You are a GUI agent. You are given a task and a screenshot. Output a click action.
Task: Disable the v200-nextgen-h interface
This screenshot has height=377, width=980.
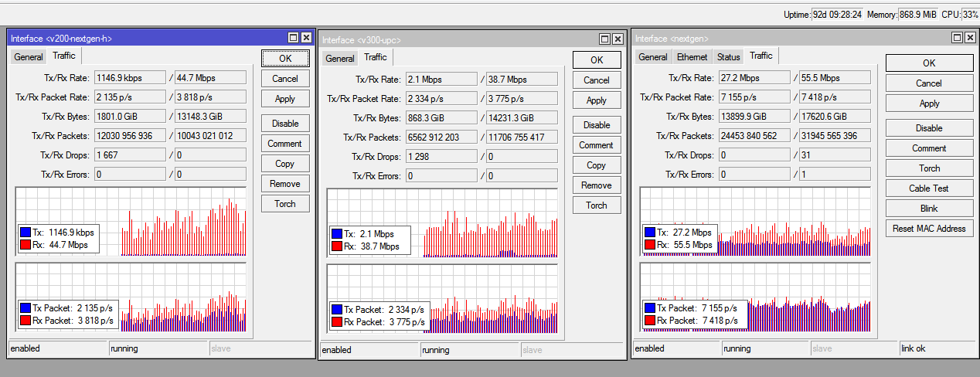(x=285, y=124)
